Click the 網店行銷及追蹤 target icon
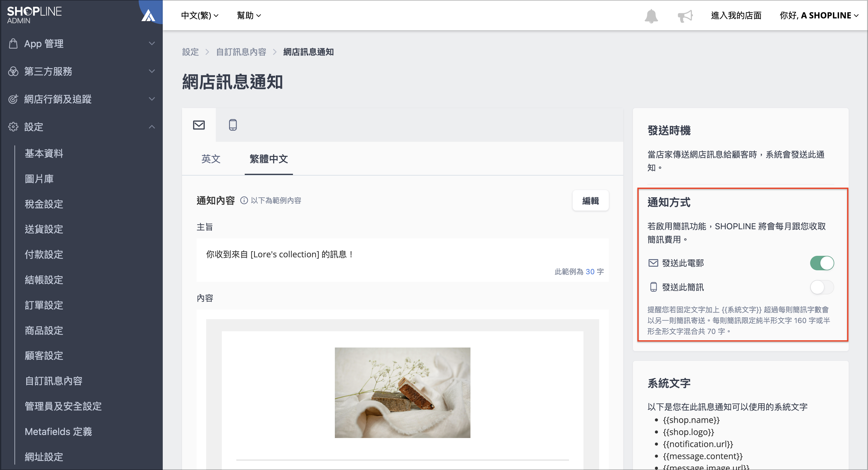The image size is (868, 470). 13,99
